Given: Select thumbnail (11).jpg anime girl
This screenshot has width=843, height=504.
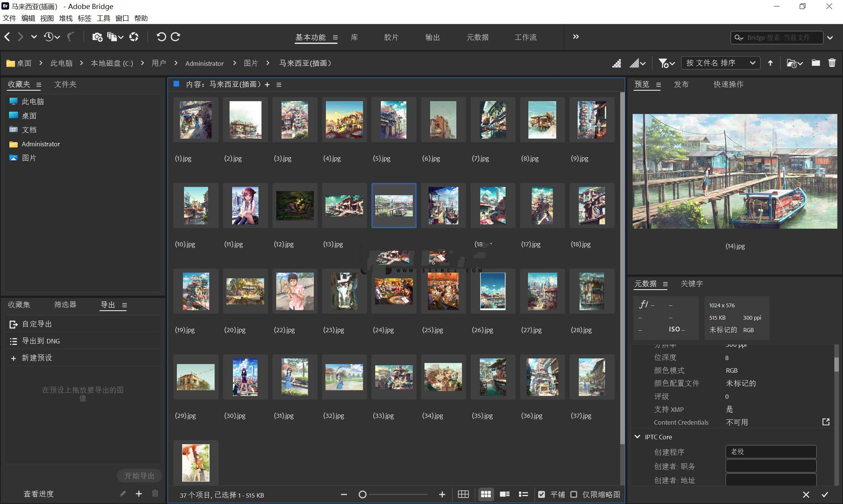Looking at the screenshot, I should [x=245, y=205].
